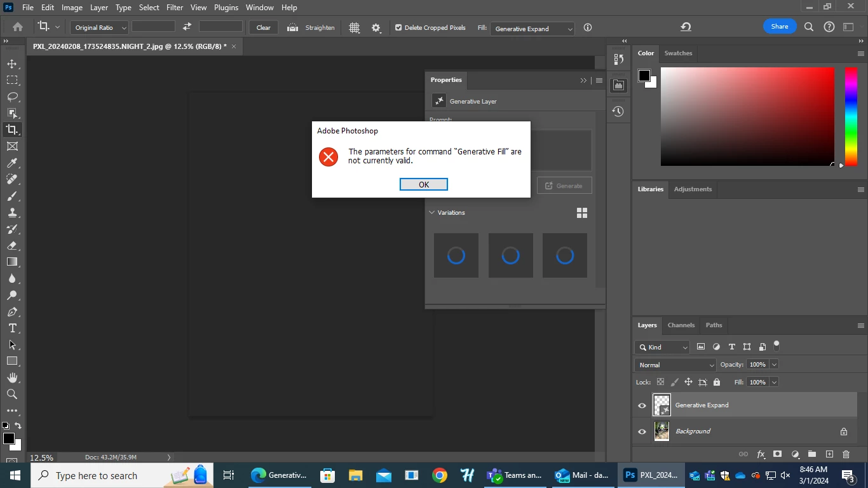Toggle lock transparent pixels
868x488 pixels.
[x=660, y=382]
